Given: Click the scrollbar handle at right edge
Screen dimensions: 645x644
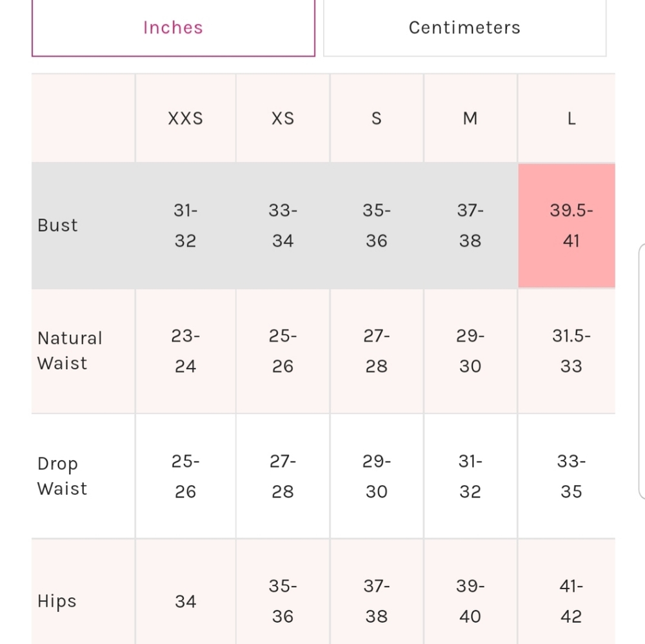Looking at the screenshot, I should [642, 371].
